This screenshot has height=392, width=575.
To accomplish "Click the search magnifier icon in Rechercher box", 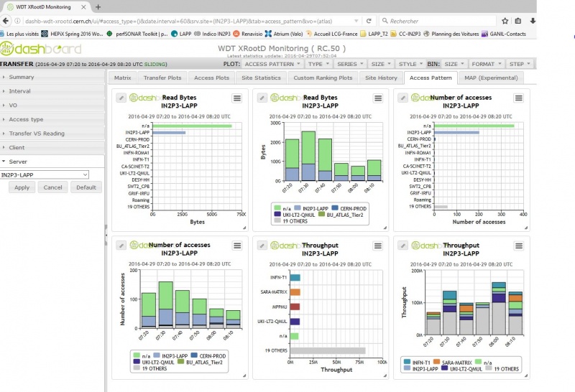I will [x=385, y=21].
